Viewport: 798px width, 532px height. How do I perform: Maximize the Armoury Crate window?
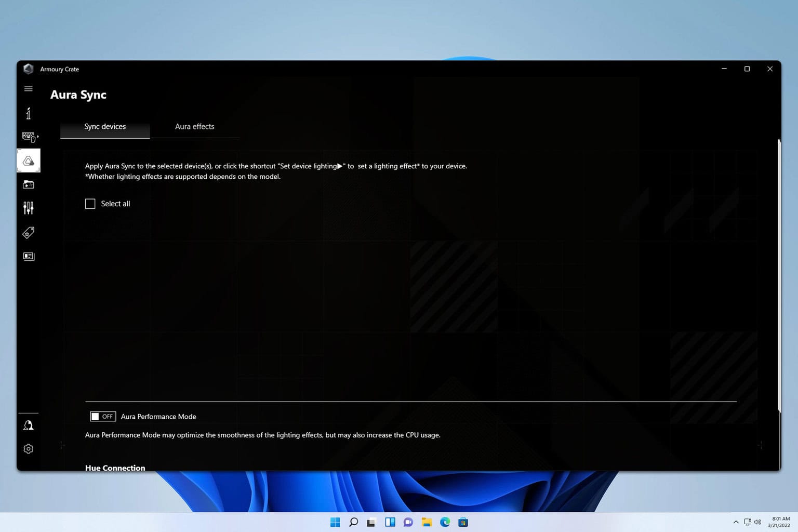coord(747,69)
